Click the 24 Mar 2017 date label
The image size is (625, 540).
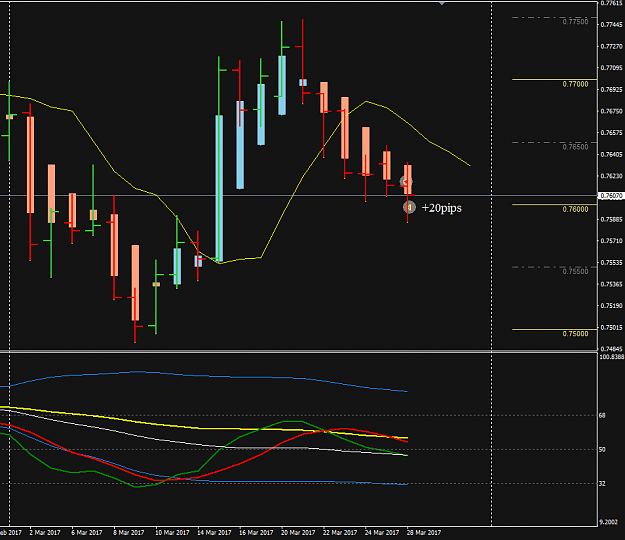tap(382, 533)
